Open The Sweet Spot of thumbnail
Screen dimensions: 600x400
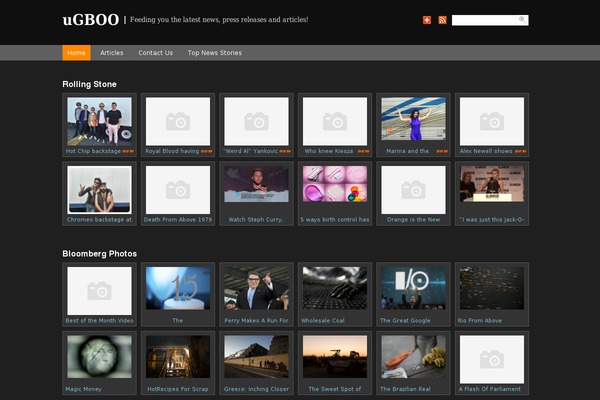(335, 357)
